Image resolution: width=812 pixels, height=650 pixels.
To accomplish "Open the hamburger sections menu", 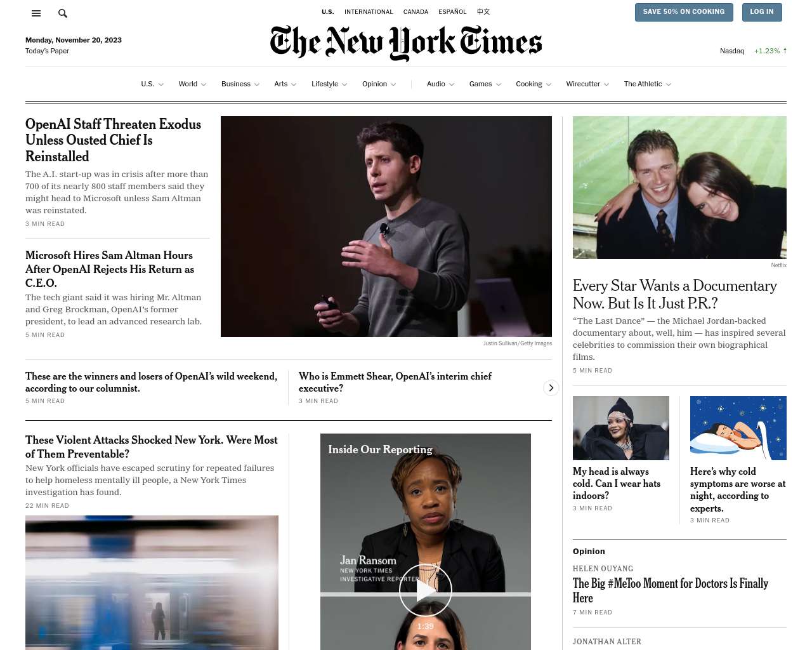I will [x=36, y=13].
